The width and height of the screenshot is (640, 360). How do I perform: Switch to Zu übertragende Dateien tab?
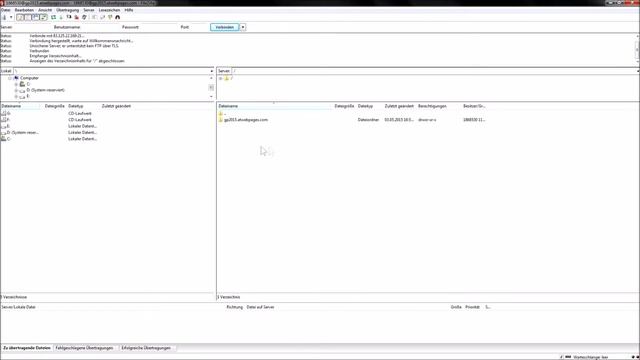[27, 348]
